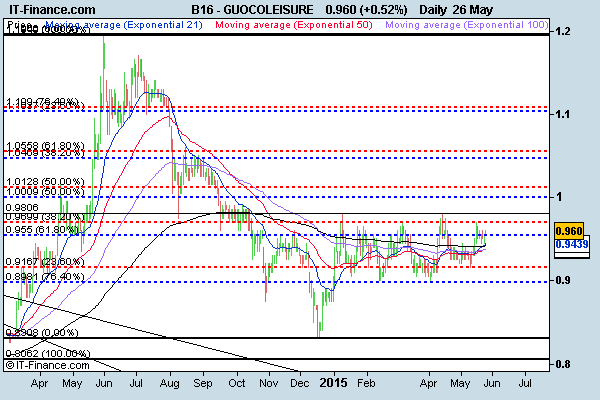The image size is (600, 400).
Task: Click the 0.9806 horizontal line label
Action: coord(22,208)
